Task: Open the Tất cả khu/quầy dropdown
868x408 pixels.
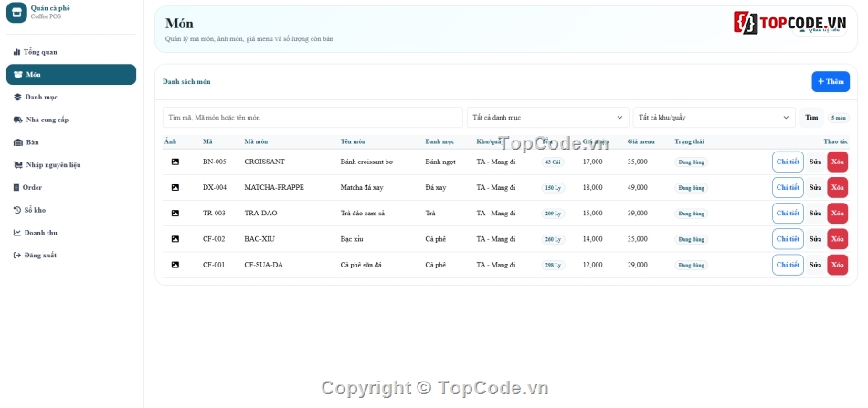Action: [x=715, y=117]
